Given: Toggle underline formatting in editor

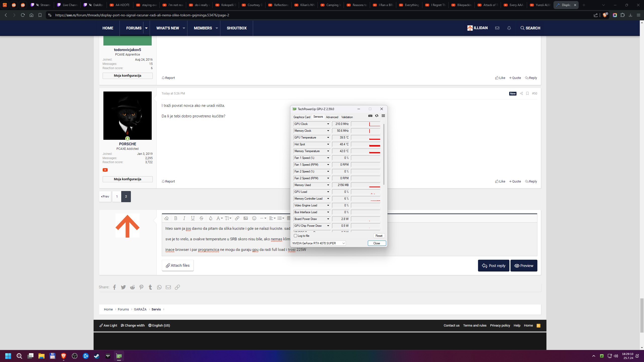Looking at the screenshot, I should (193, 218).
